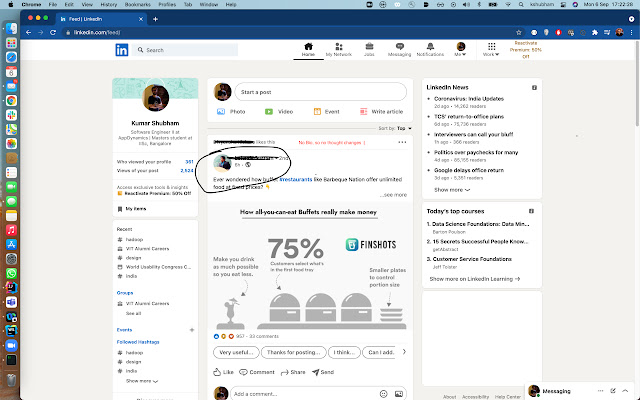This screenshot has height=400, width=640.
Task: Click Reactivate Premium 50% Off link in navbar
Action: click(x=525, y=50)
